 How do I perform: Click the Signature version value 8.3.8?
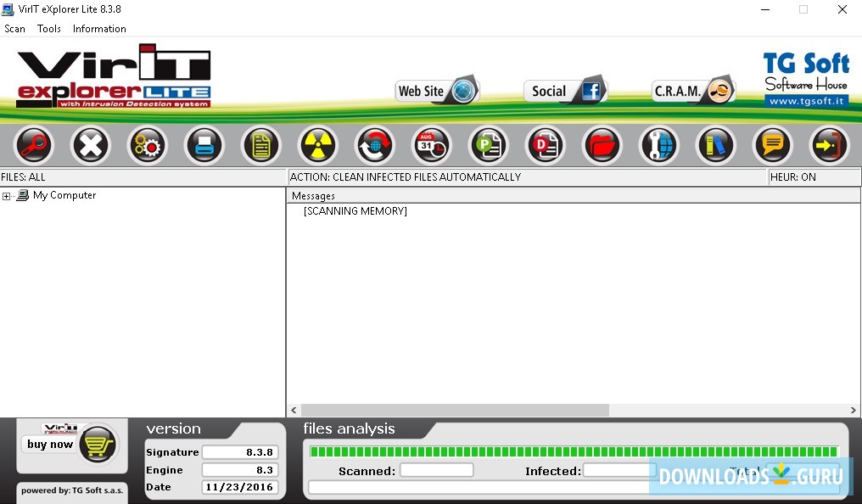coord(240,452)
